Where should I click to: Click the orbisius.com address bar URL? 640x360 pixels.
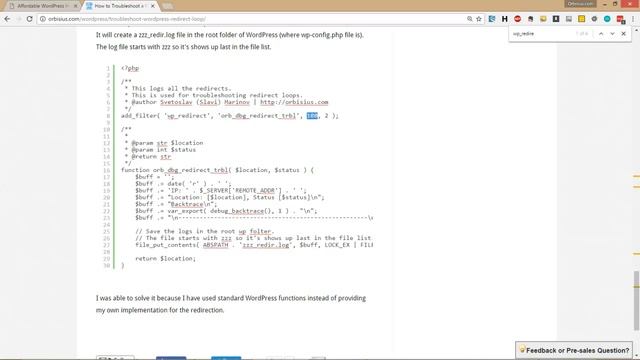pyautogui.click(x=127, y=19)
